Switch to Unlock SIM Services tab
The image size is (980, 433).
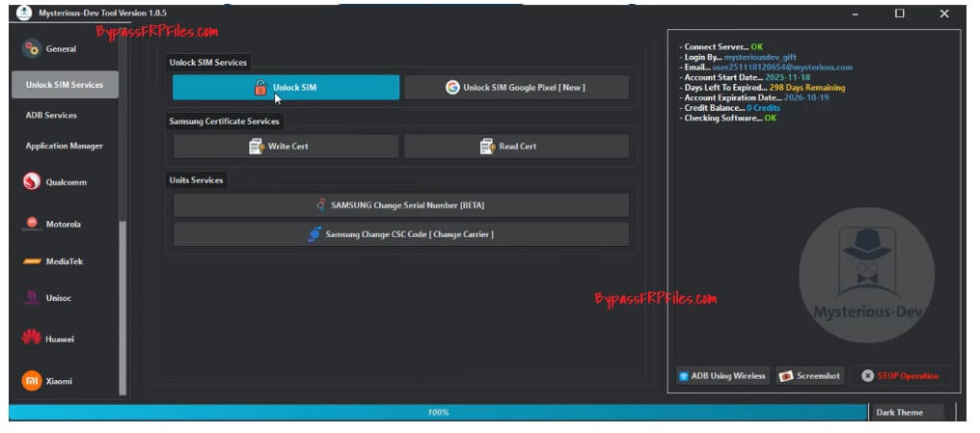65,84
